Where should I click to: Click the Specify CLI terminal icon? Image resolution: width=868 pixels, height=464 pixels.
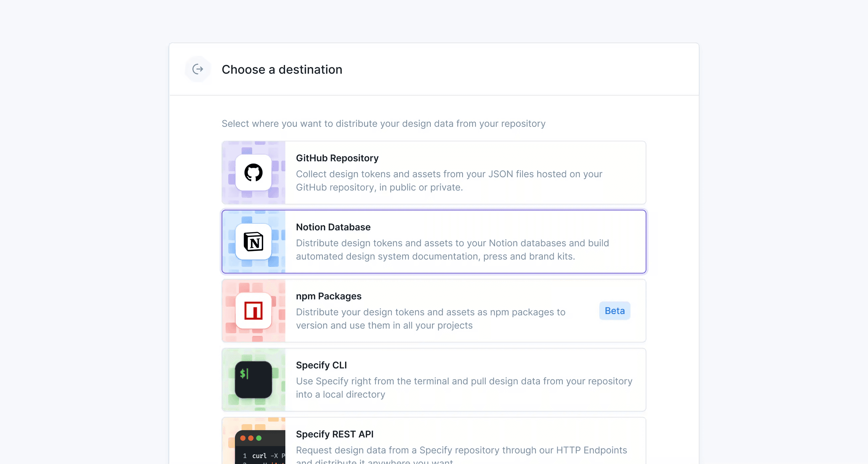(x=253, y=380)
